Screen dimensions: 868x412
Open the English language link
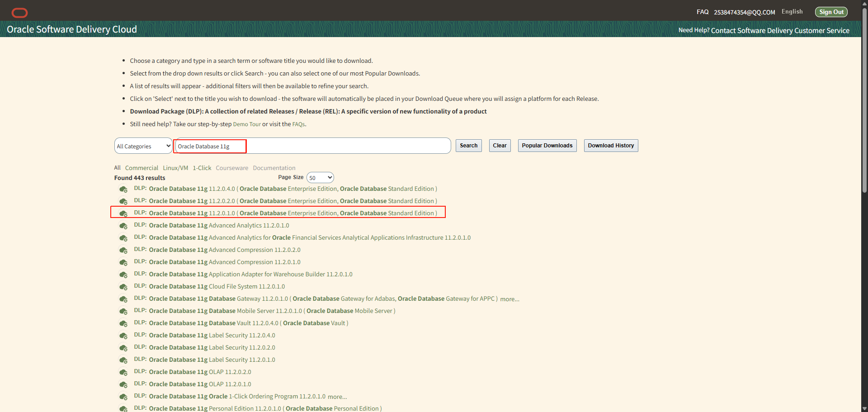pos(792,12)
